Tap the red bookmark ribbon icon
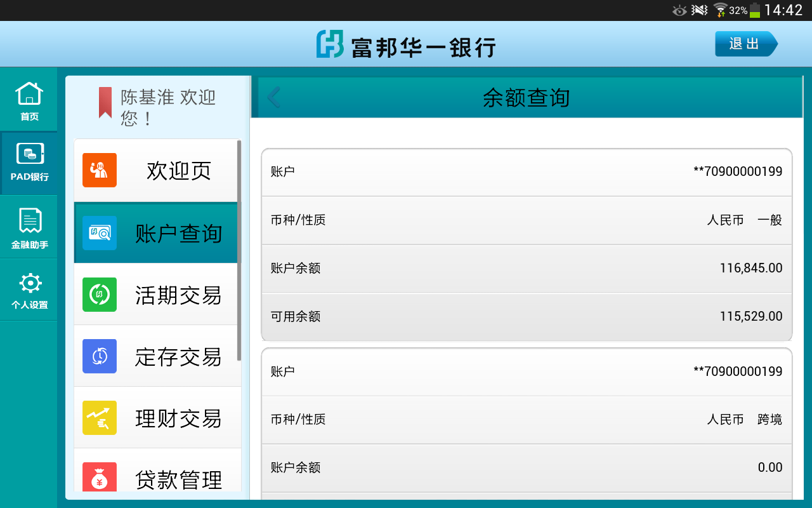812x508 pixels. point(105,102)
